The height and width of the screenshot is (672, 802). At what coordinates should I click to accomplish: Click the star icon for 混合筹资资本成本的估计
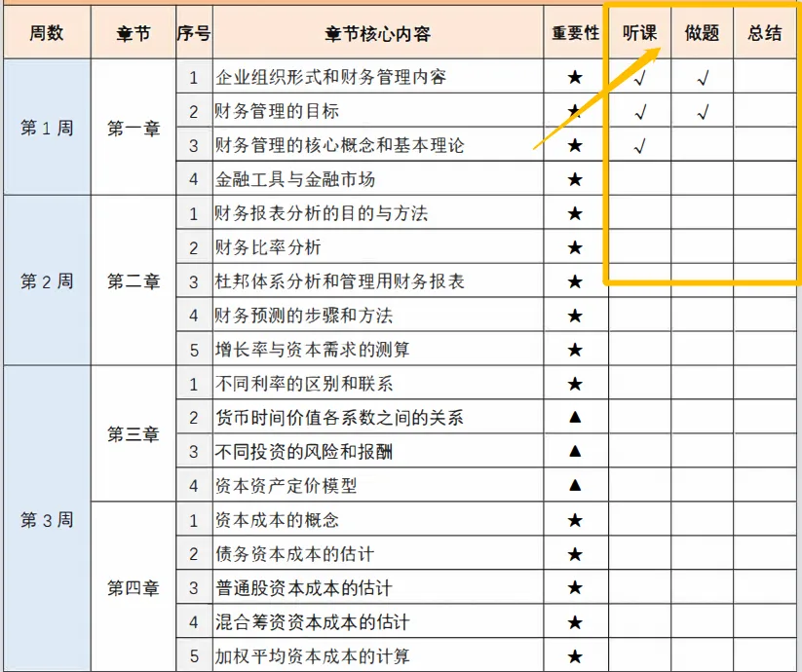pos(575,622)
